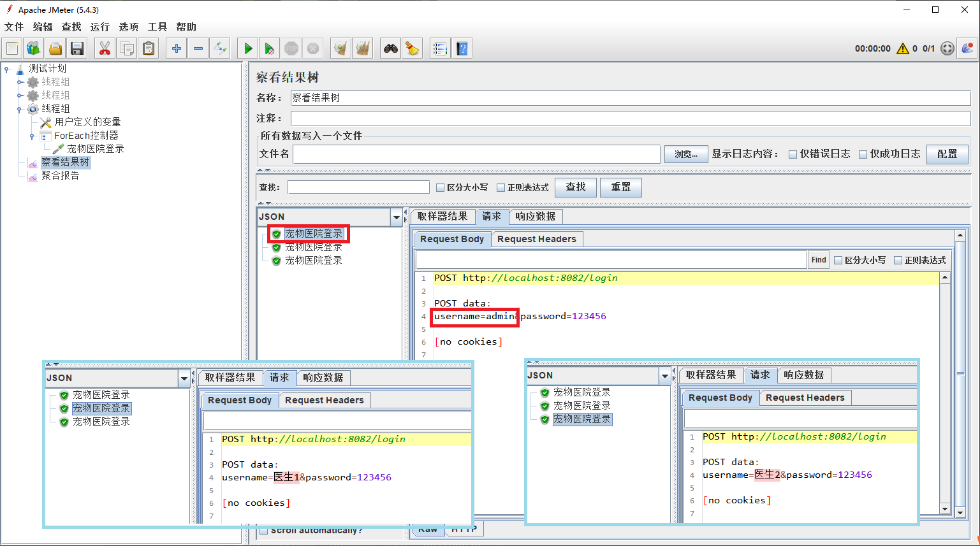
Task: Collapse the ForEach控制器 tree node
Action: coord(32,136)
